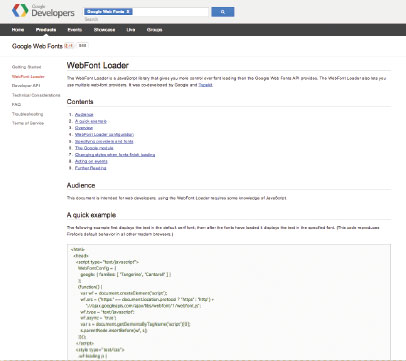Image resolution: width=406 pixels, height=361 pixels.
Task: Open the Products nav item
Action: click(46, 30)
